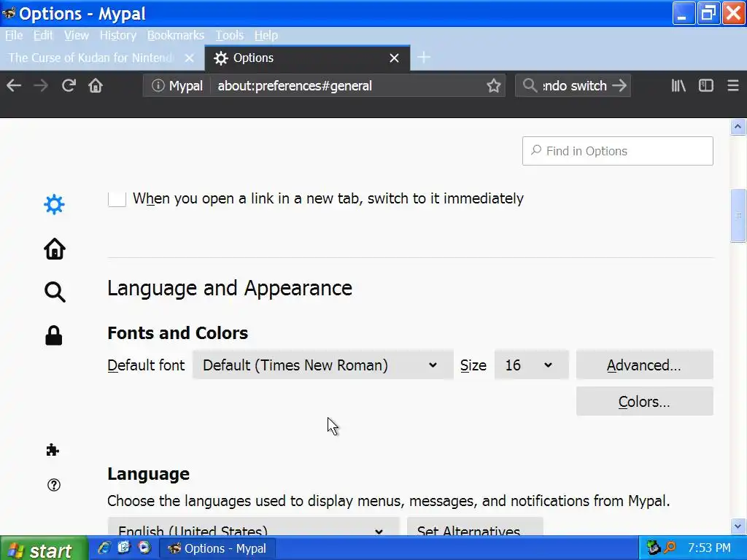Screen dimensions: 747x560
Task: Click the second quick launch icon
Action: (x=124, y=548)
